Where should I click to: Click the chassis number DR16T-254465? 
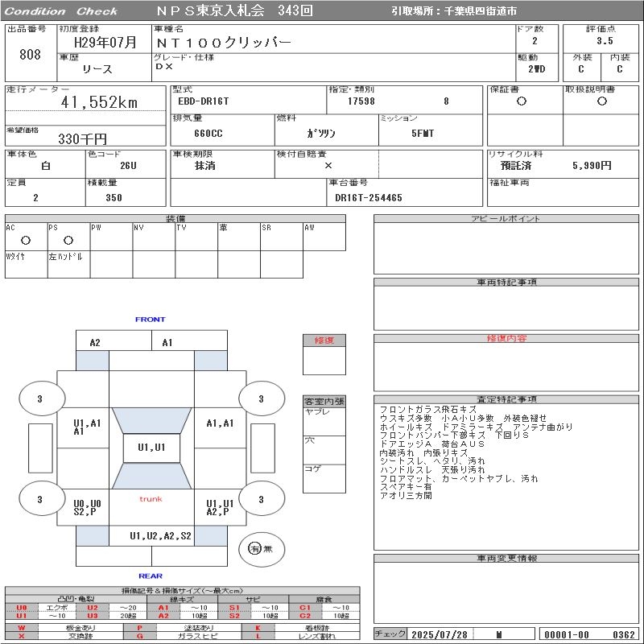[369, 197]
